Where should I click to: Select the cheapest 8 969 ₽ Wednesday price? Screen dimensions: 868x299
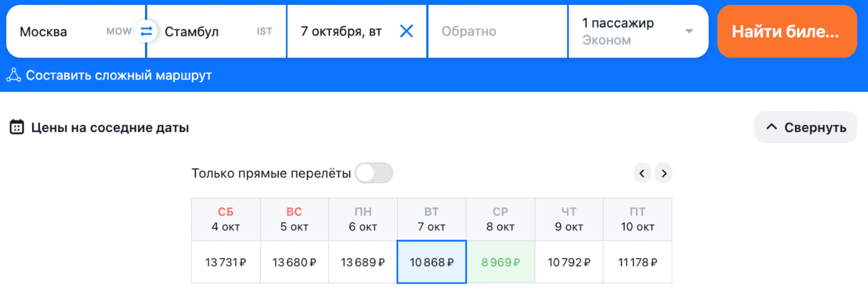click(x=501, y=262)
